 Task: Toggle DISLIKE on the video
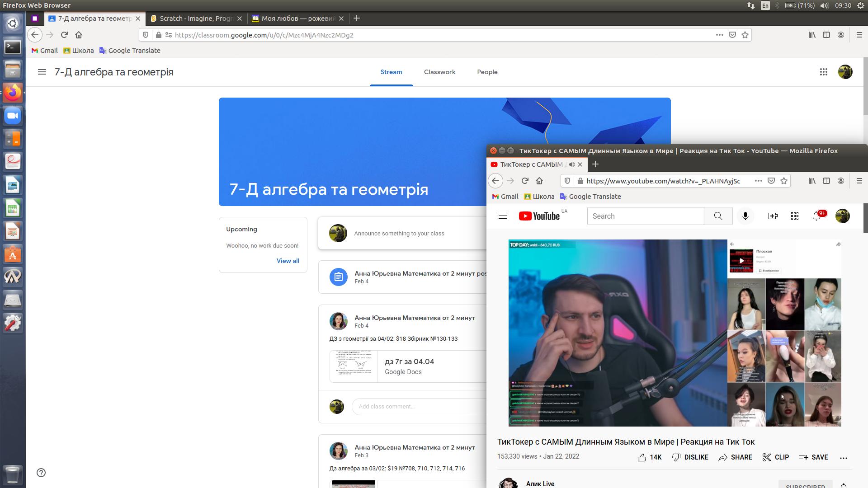tap(690, 457)
